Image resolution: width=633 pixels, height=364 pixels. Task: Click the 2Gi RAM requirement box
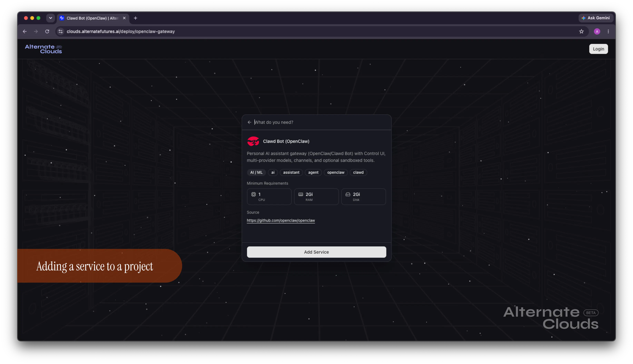click(316, 197)
